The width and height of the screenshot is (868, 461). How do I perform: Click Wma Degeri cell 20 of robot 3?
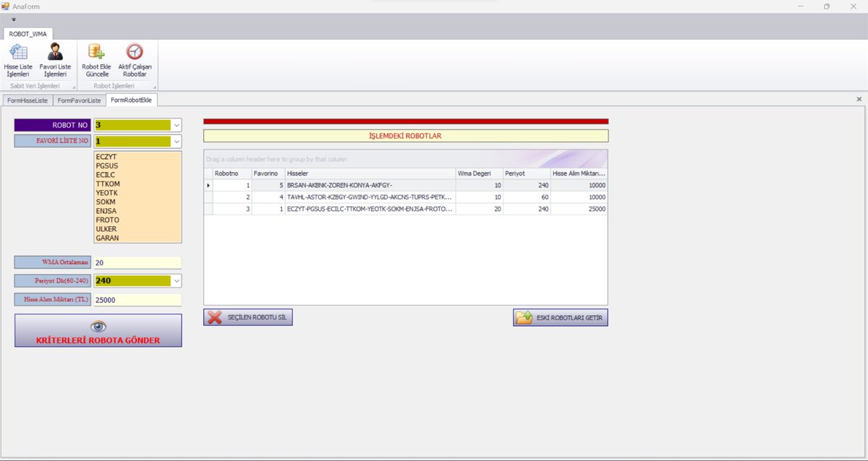tap(480, 209)
